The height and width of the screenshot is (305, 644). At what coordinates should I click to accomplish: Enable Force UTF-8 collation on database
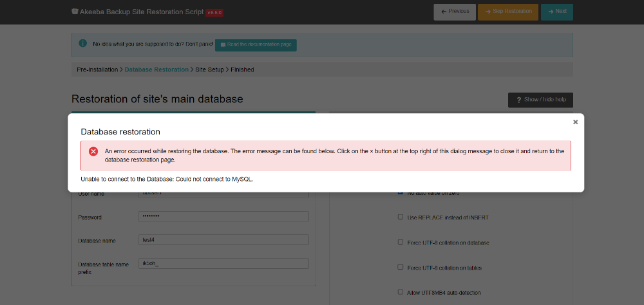tap(401, 243)
